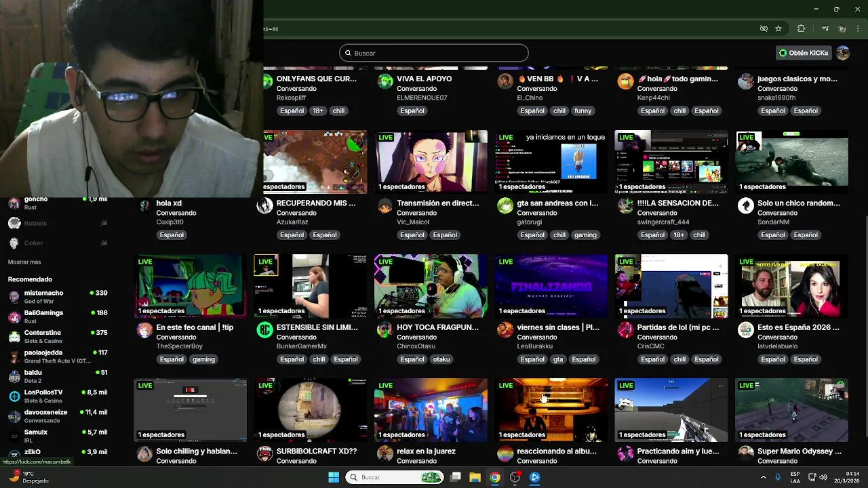Click the Windows taskbar Buscar search box
This screenshot has width=868, height=488.
pyautogui.click(x=395, y=477)
